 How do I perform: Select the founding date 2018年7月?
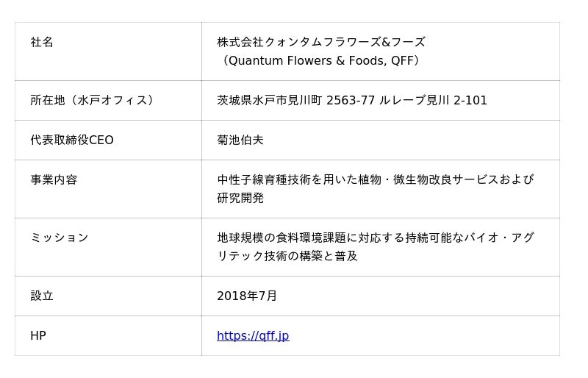click(247, 296)
